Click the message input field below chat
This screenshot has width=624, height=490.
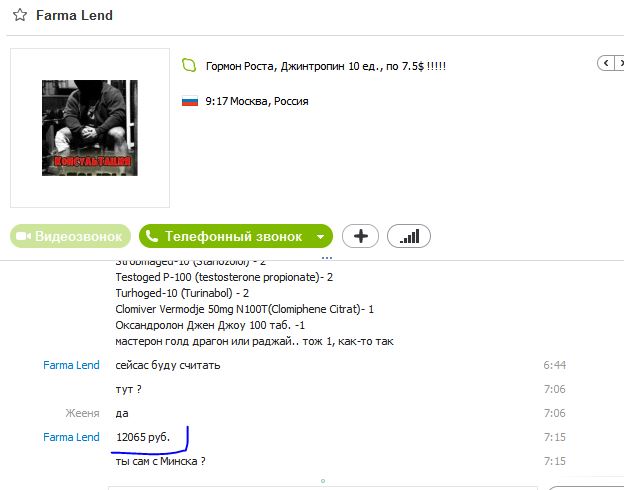(322, 488)
